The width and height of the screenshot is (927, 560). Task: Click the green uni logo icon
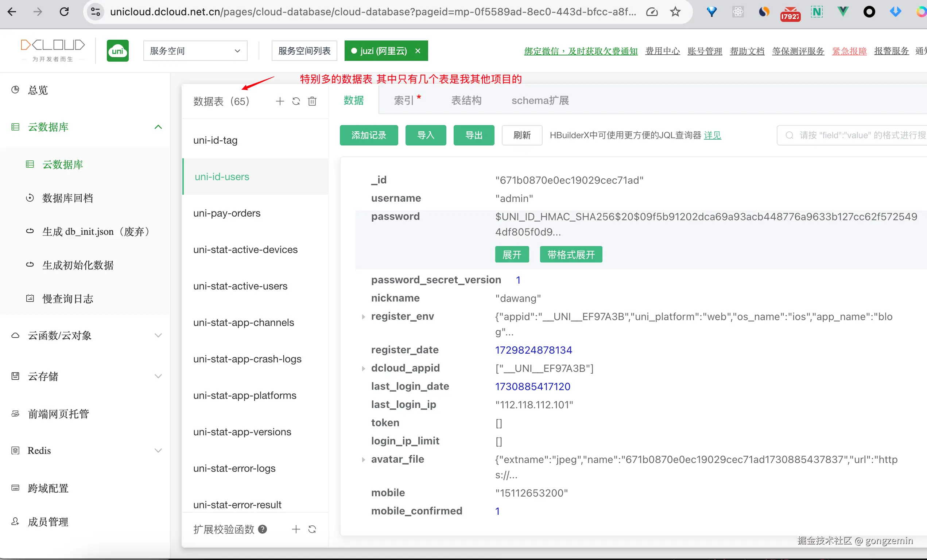pyautogui.click(x=117, y=51)
